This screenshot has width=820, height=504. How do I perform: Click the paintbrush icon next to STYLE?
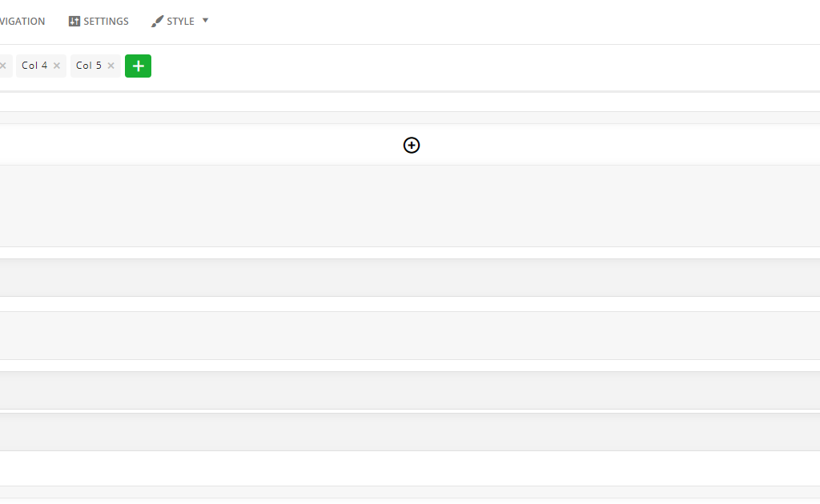(157, 22)
